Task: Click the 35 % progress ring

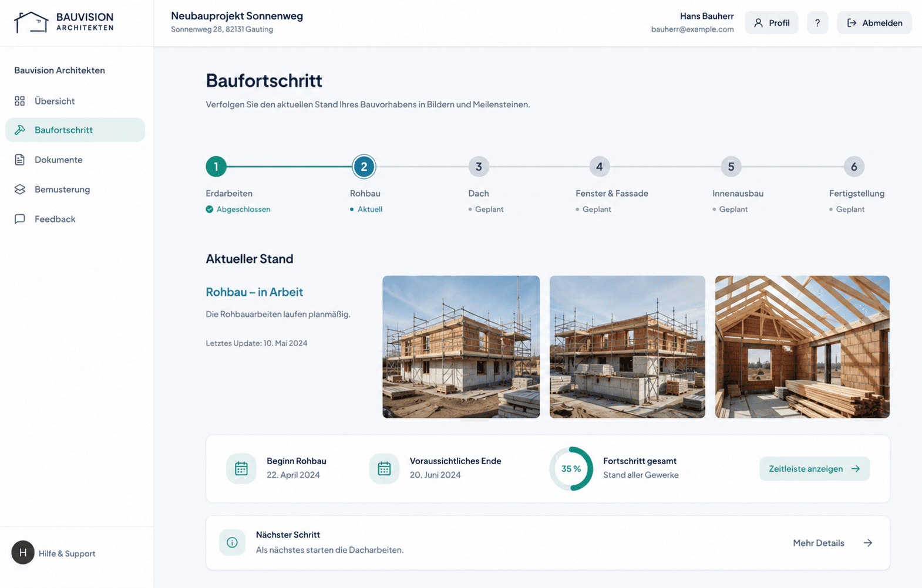Action: [571, 469]
